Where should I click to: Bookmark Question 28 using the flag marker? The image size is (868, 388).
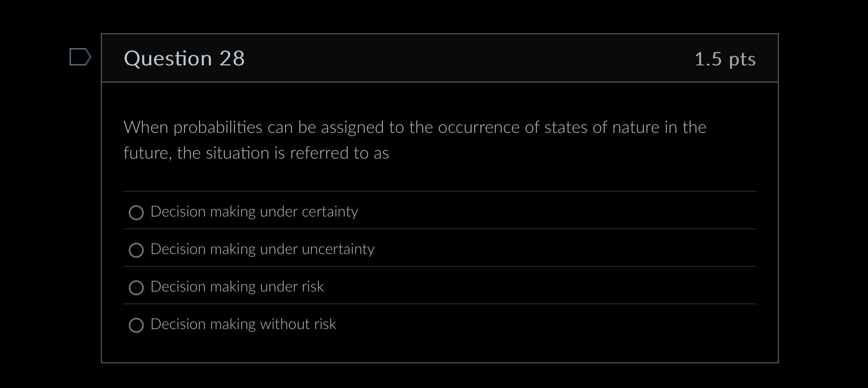(80, 57)
